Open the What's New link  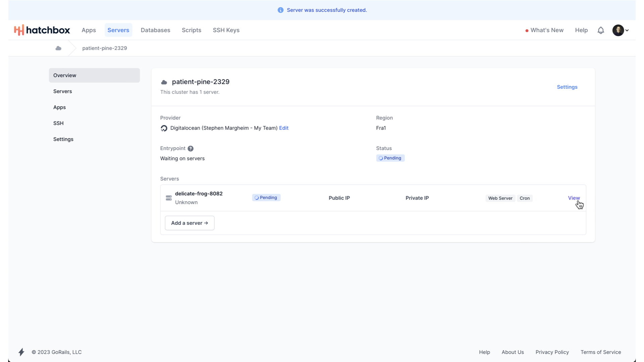[547, 30]
